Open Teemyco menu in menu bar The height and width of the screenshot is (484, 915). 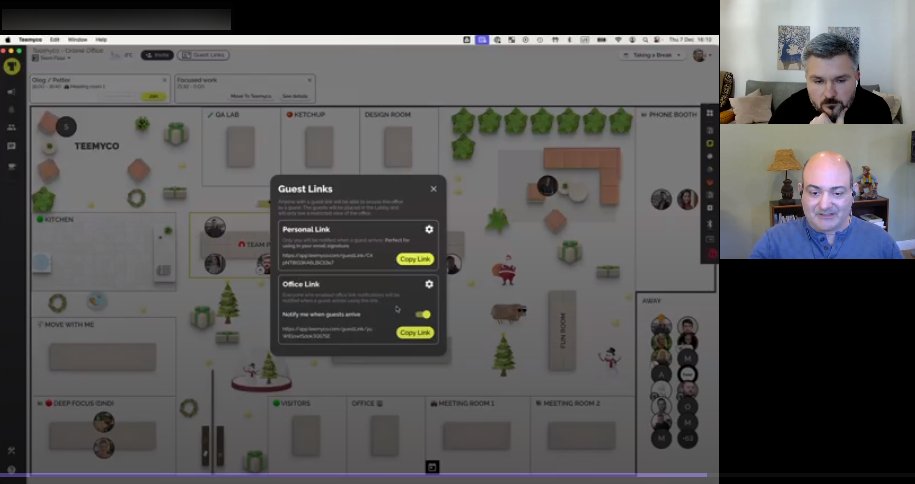pyautogui.click(x=30, y=40)
